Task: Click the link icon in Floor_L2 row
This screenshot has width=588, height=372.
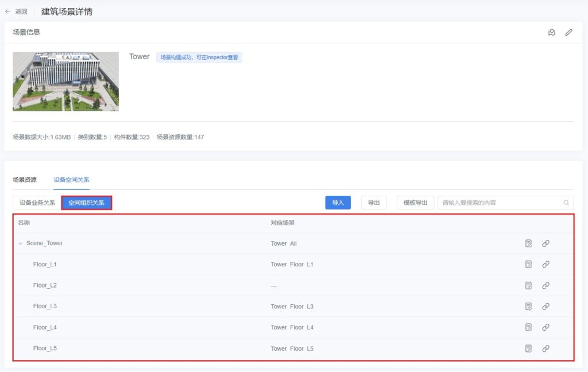Action: coord(546,285)
